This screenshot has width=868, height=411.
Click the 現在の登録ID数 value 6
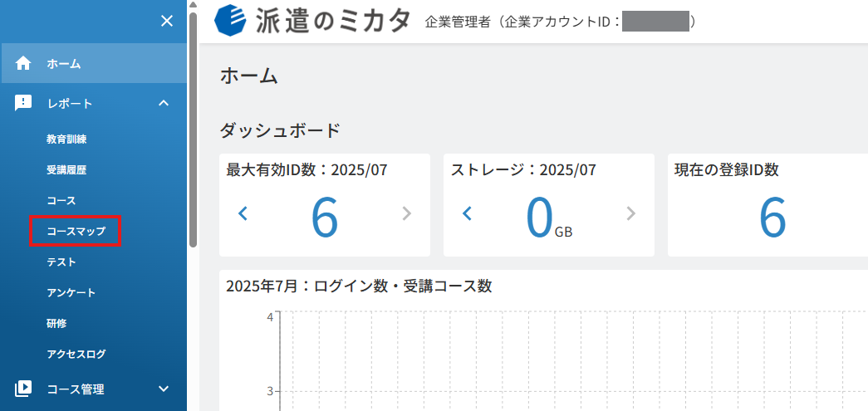point(772,218)
